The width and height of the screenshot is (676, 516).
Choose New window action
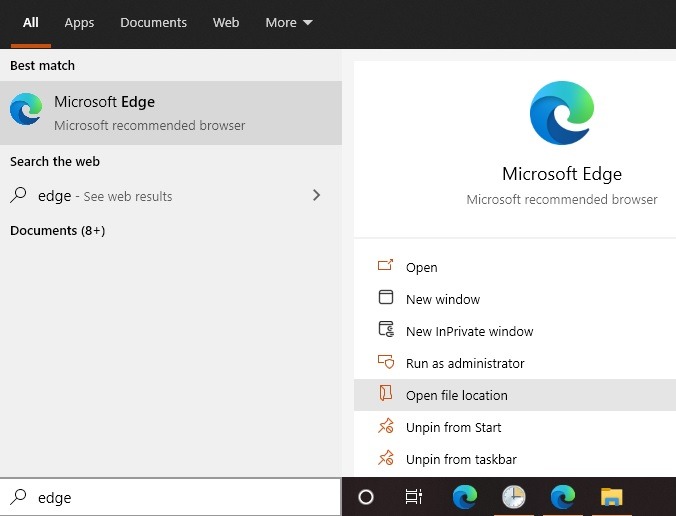coord(515,299)
